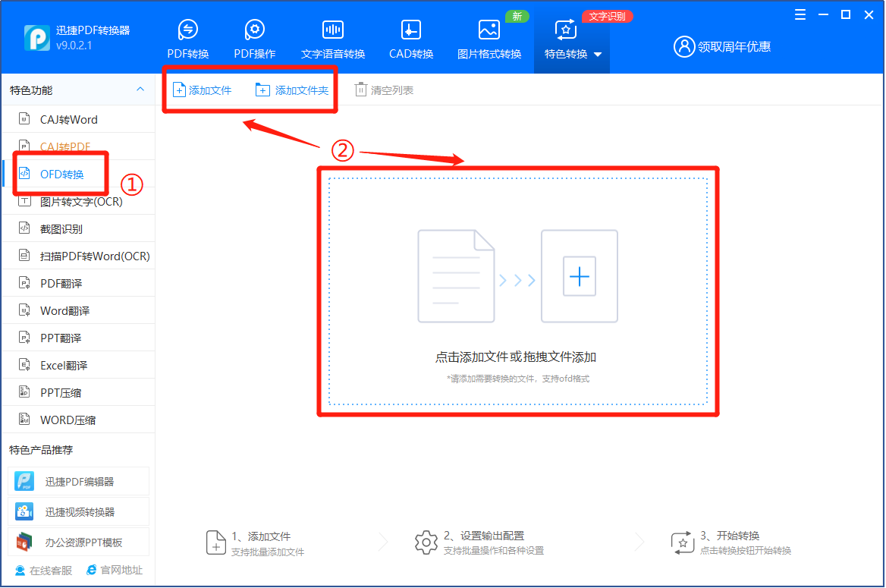The height and width of the screenshot is (588, 886).
Task: Open 办公资源PPT模板 product recommendation
Action: click(79, 542)
